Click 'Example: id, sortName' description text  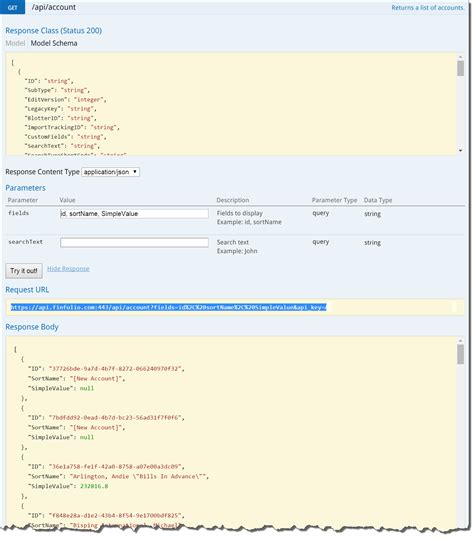tap(249, 222)
